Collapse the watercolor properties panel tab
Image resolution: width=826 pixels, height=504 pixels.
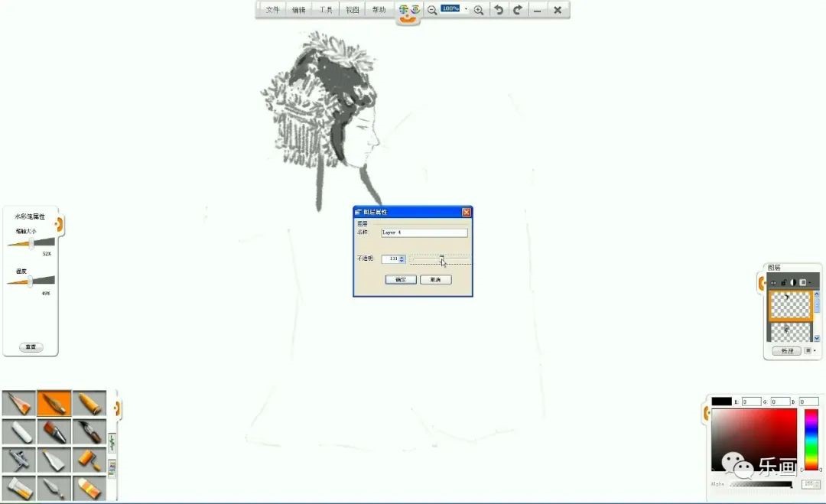click(x=59, y=224)
